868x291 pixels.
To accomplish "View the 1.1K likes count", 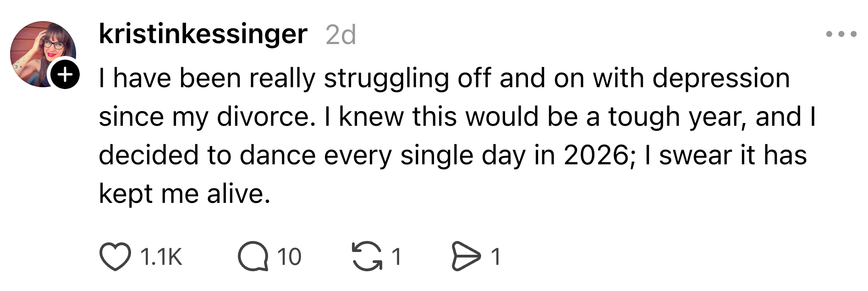I will tap(161, 257).
